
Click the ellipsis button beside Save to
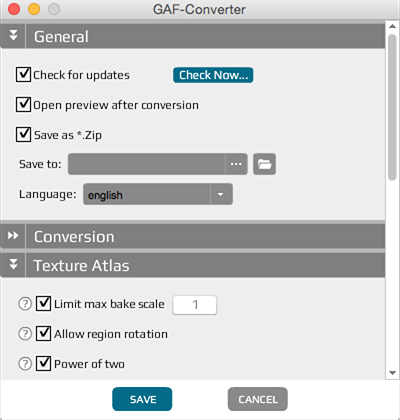[x=236, y=164]
